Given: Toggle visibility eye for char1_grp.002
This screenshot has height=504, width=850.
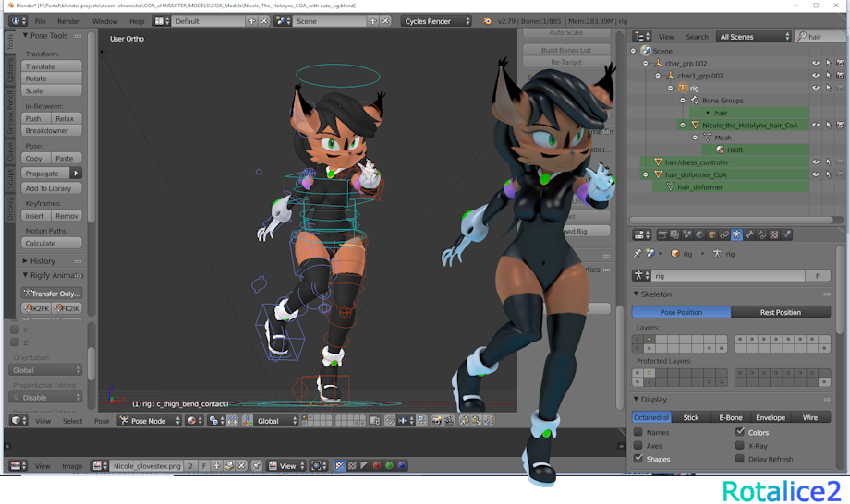Looking at the screenshot, I should click(816, 76).
